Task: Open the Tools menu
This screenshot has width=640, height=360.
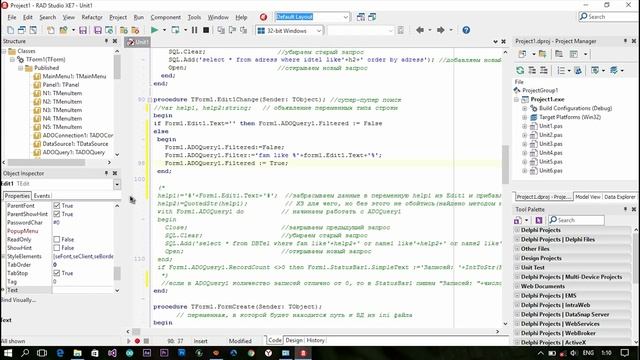Action: (194, 17)
